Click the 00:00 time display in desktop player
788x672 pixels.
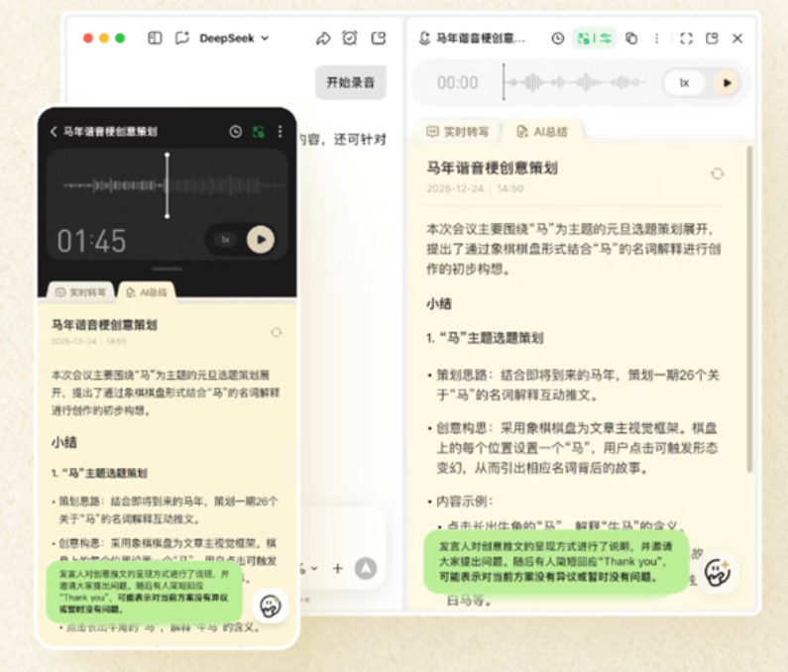pos(457,82)
